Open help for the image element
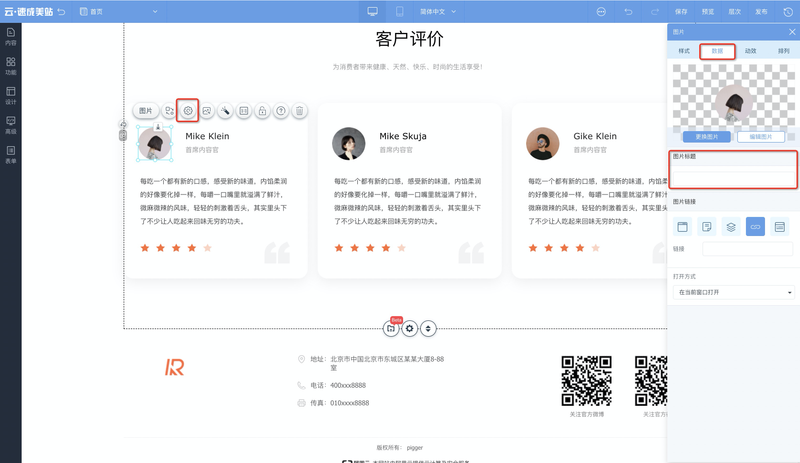 click(281, 111)
